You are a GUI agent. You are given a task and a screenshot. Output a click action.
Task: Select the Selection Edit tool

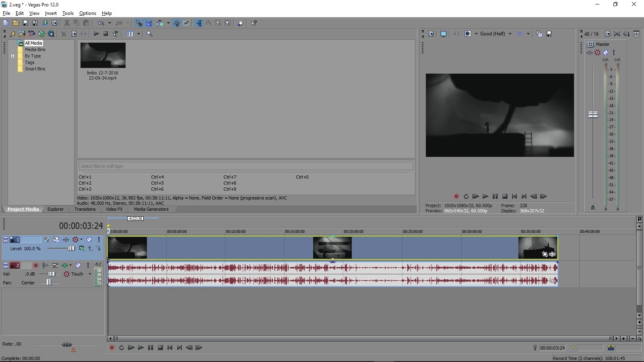218,23
